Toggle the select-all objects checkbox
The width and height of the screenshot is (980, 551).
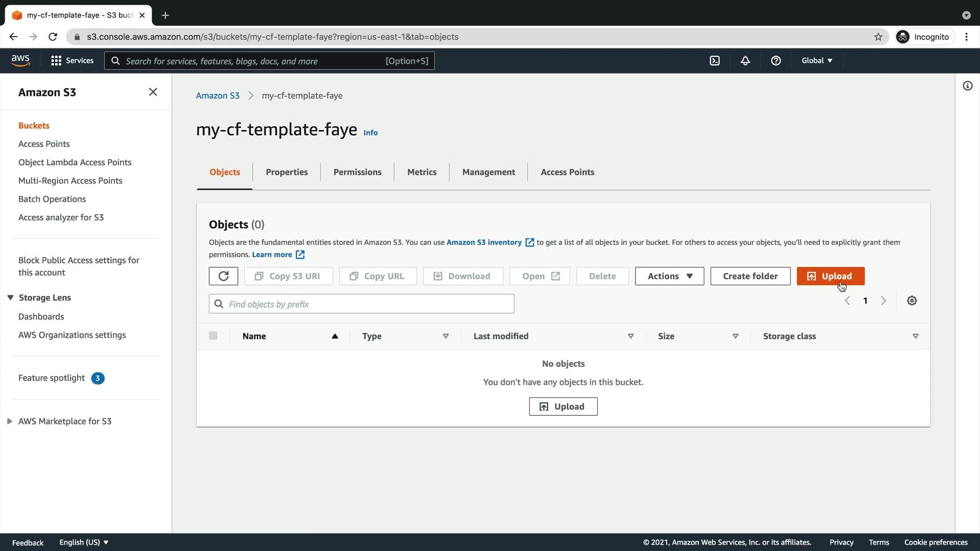click(213, 336)
